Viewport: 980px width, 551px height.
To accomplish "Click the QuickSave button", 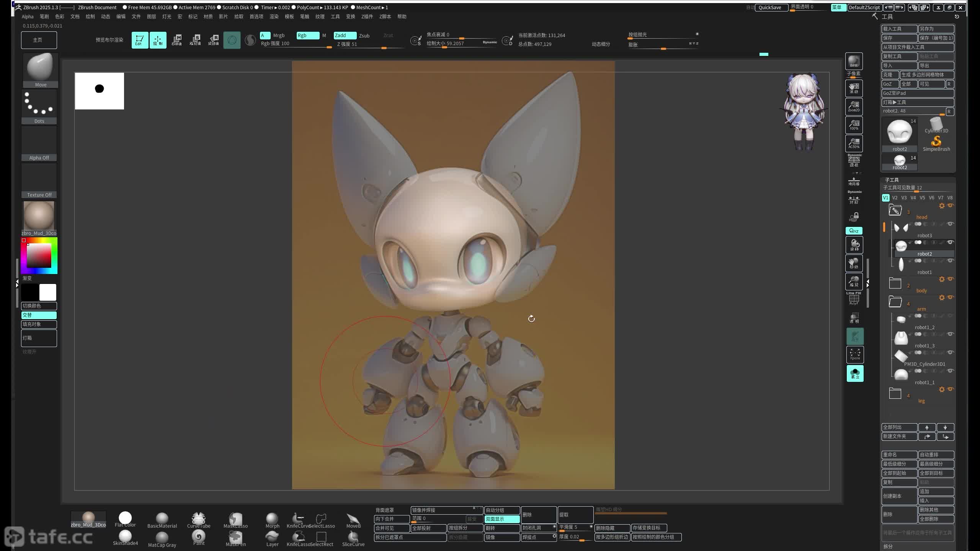I will point(771,7).
